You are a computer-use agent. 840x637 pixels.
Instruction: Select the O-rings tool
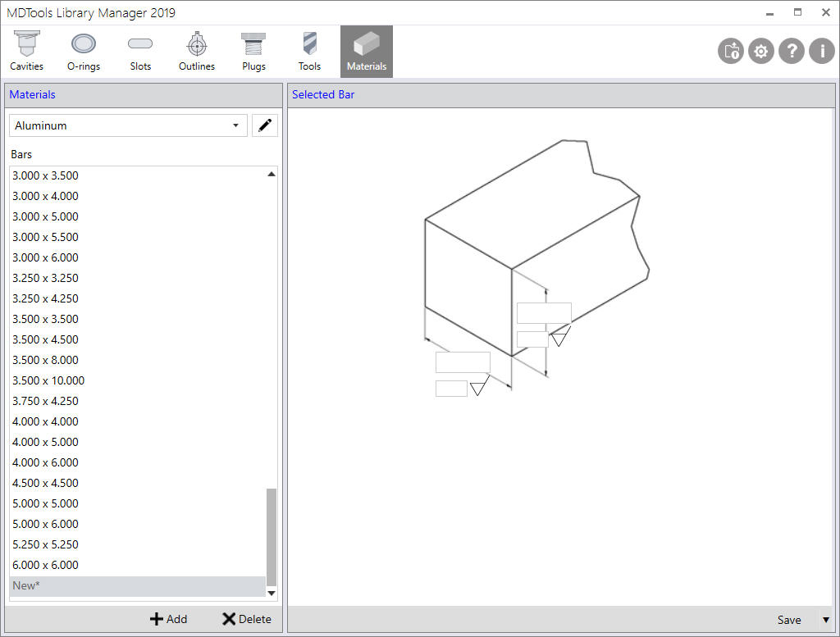83,49
